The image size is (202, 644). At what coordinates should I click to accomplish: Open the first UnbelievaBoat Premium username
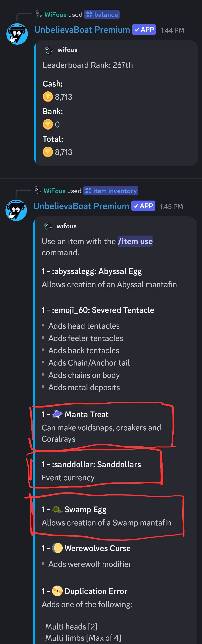tap(82, 30)
